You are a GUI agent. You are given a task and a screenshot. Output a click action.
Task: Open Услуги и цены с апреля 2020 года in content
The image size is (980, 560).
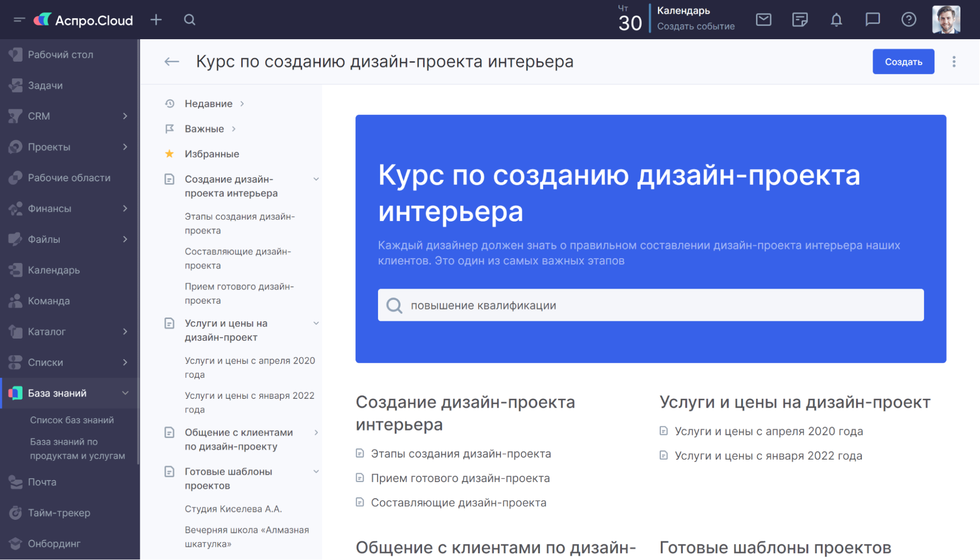769,432
